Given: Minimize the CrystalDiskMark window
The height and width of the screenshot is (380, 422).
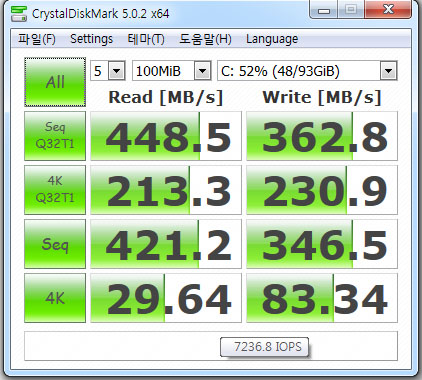Looking at the screenshot, I should click(324, 10).
